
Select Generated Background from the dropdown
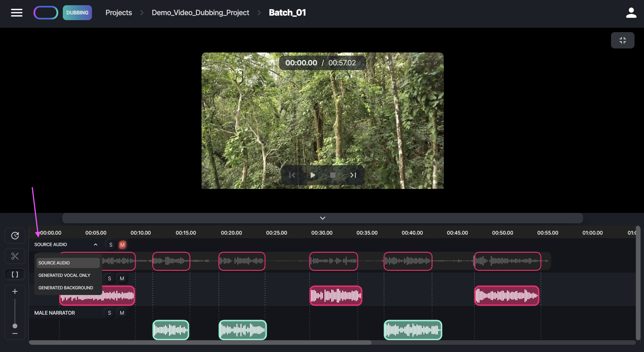click(x=66, y=288)
